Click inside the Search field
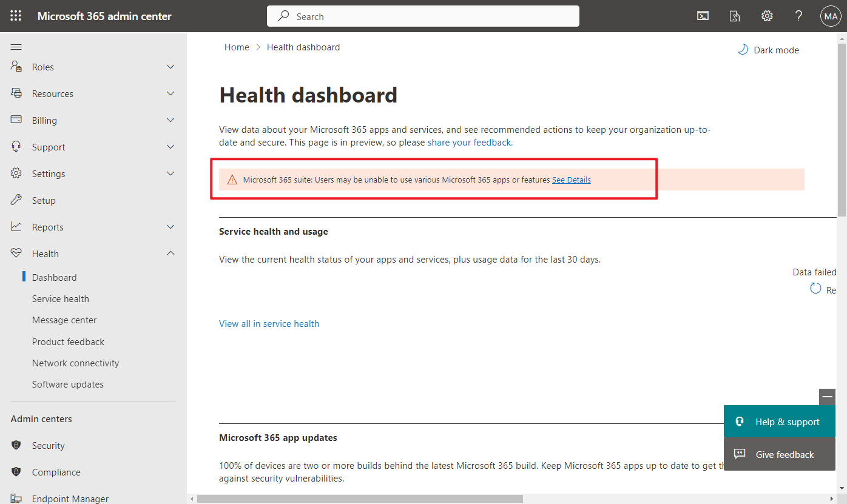This screenshot has width=847, height=504. click(x=423, y=16)
